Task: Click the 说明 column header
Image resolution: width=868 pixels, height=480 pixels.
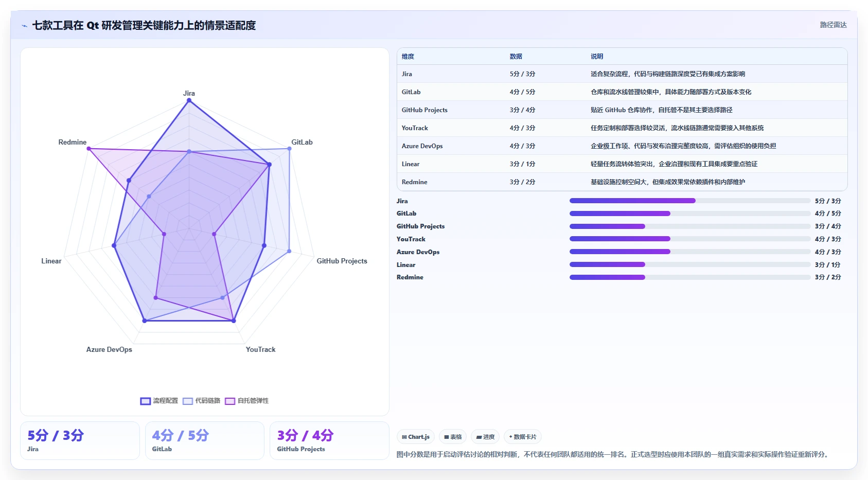Action: coord(597,57)
